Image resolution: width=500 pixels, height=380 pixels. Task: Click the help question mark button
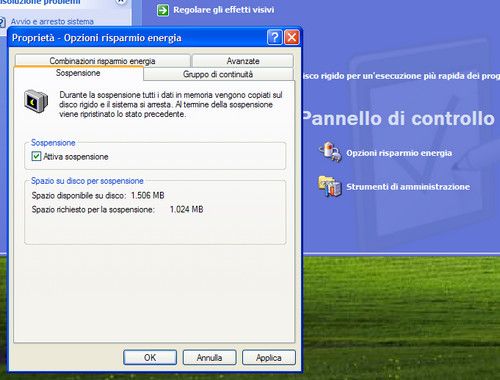coord(275,37)
